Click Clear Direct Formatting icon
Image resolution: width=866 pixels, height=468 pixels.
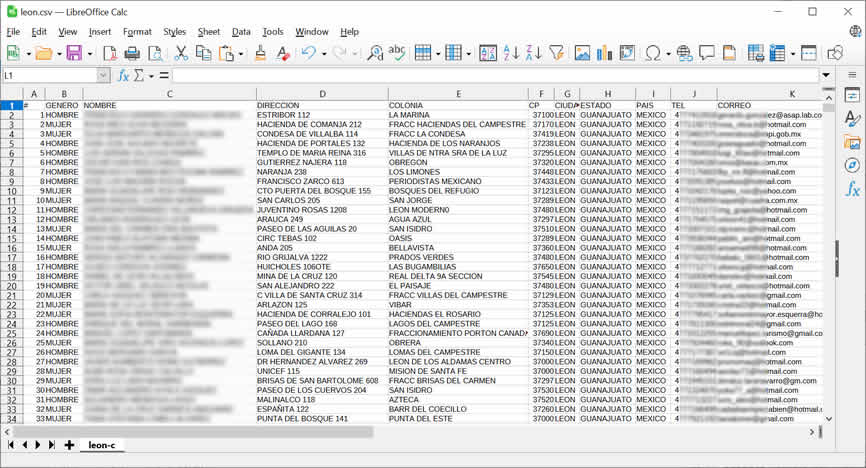point(283,53)
